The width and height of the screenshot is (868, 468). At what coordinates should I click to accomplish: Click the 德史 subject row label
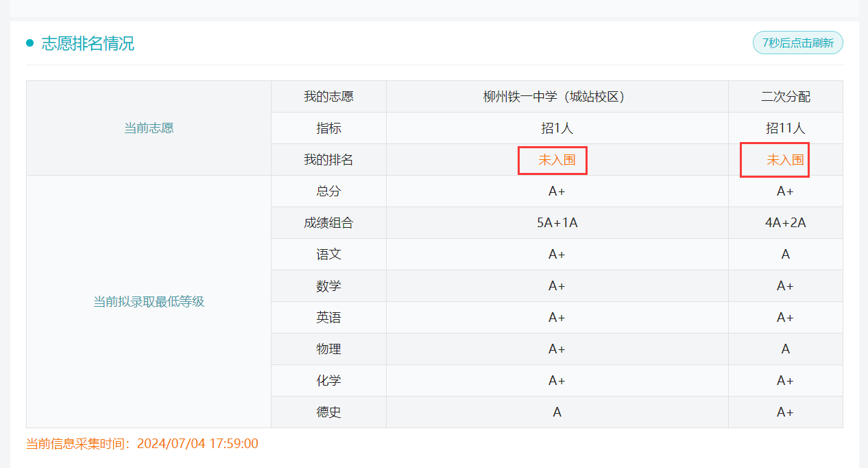(328, 412)
